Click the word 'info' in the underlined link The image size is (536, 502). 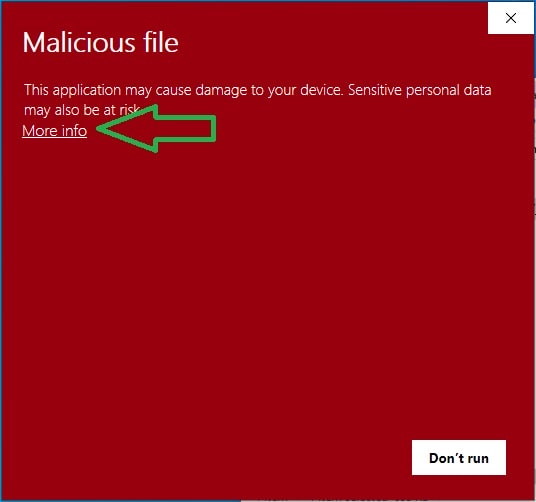coord(75,131)
